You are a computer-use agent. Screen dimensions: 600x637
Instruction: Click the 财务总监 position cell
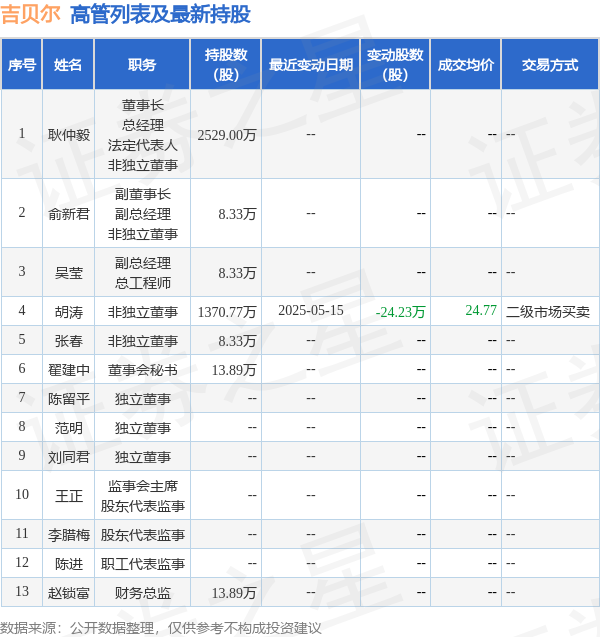tap(143, 593)
